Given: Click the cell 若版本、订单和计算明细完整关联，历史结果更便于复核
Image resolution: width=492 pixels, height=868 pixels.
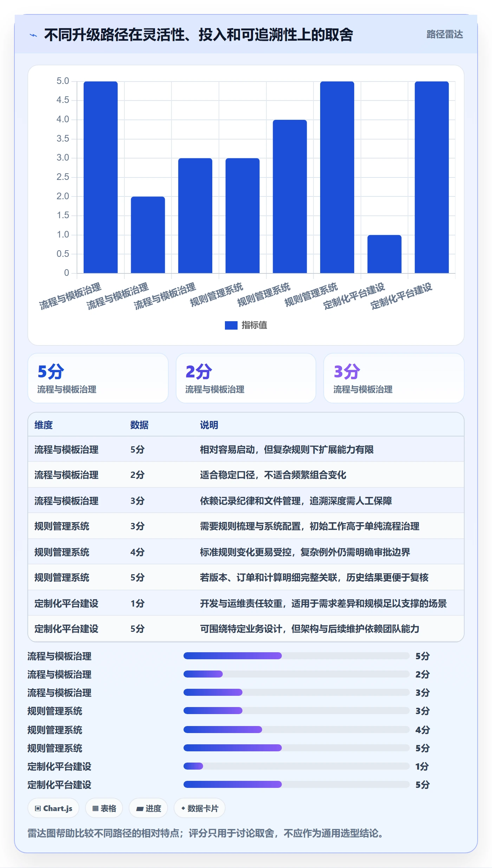Looking at the screenshot, I should click(x=314, y=577).
